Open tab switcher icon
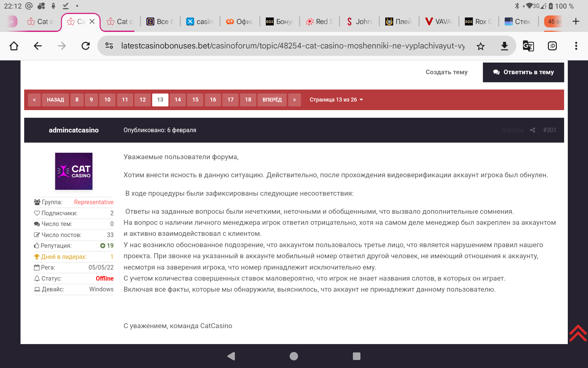This screenshot has height=368, width=588. click(x=552, y=46)
